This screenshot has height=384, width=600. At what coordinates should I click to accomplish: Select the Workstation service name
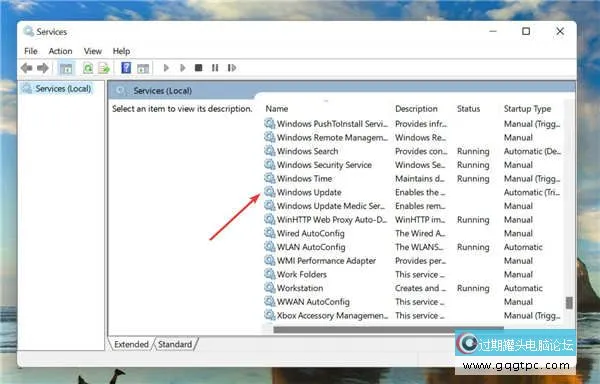click(x=300, y=288)
